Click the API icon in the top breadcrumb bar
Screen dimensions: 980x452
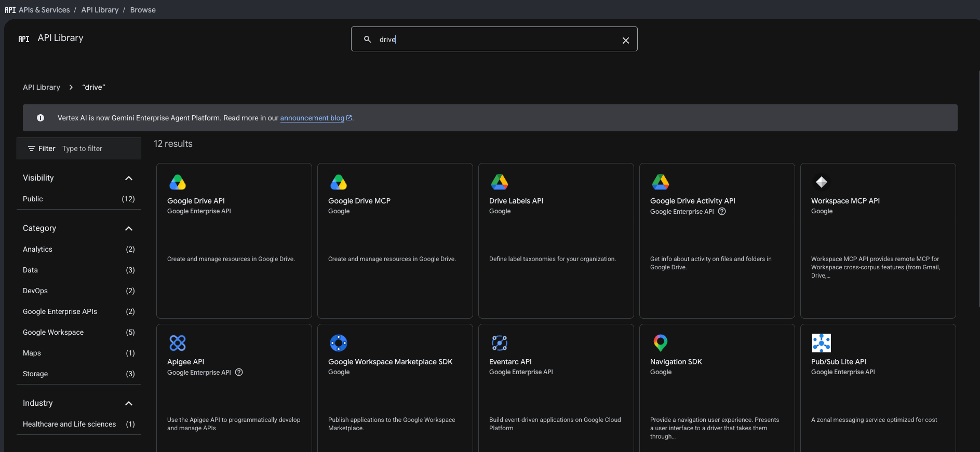(10, 10)
